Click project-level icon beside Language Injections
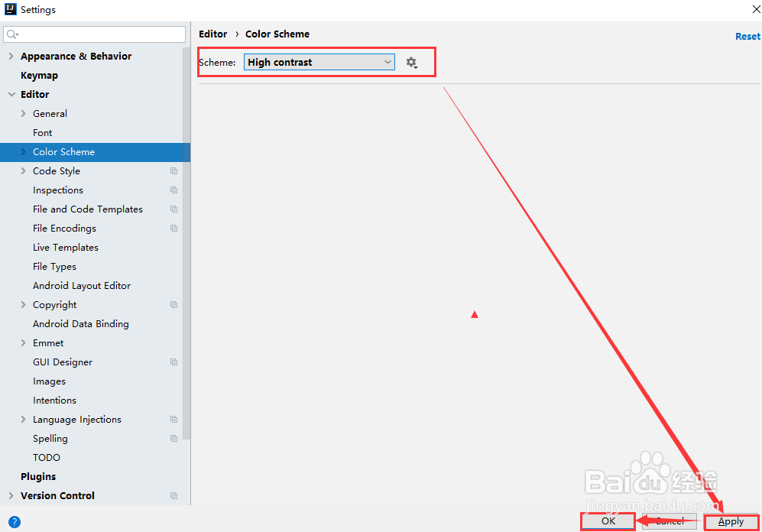Image resolution: width=762 pixels, height=532 pixels. pos(174,420)
